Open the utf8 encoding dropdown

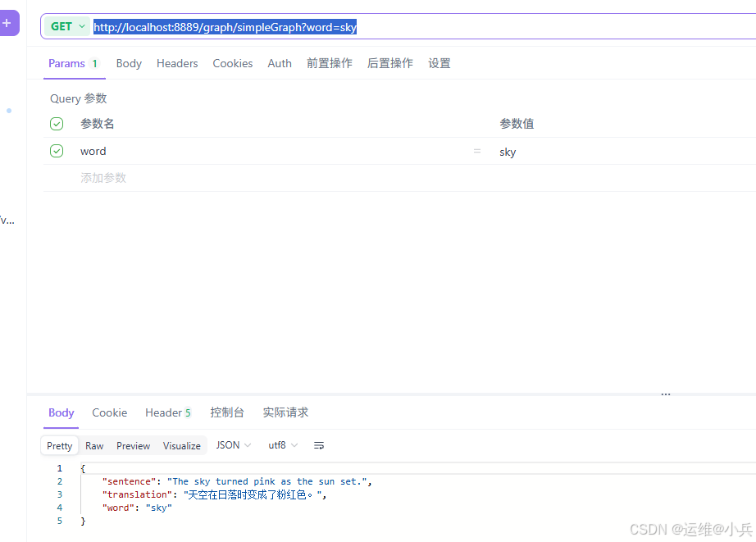[x=283, y=445]
